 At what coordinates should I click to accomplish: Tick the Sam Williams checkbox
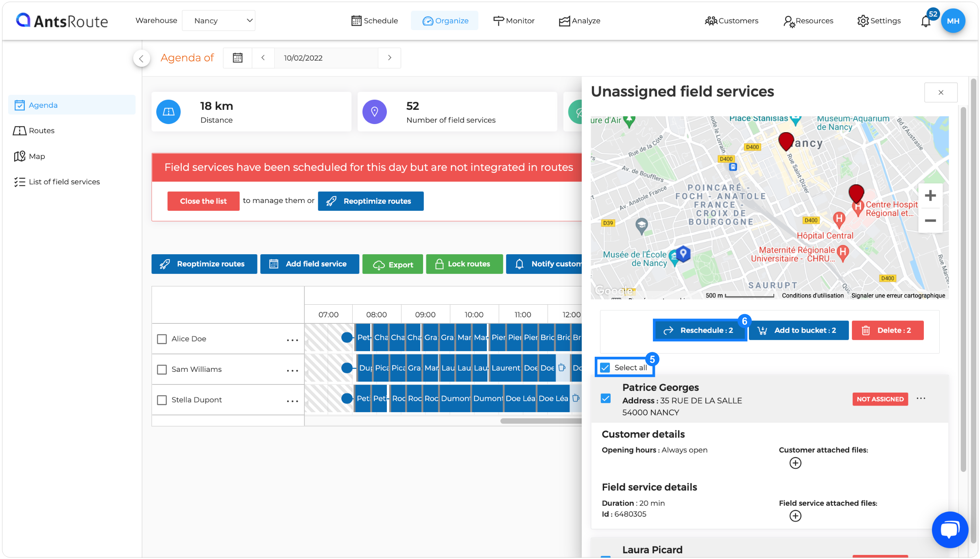click(x=162, y=369)
